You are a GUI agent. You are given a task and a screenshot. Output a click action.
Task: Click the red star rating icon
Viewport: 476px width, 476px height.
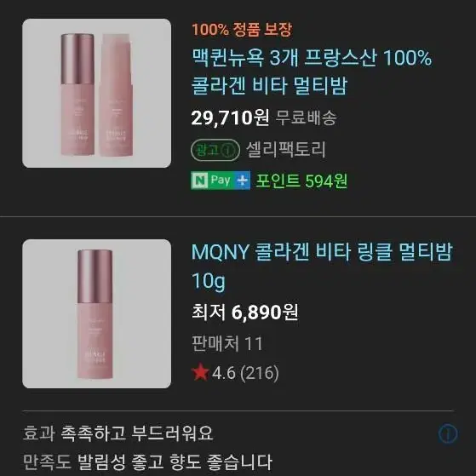pos(200,373)
